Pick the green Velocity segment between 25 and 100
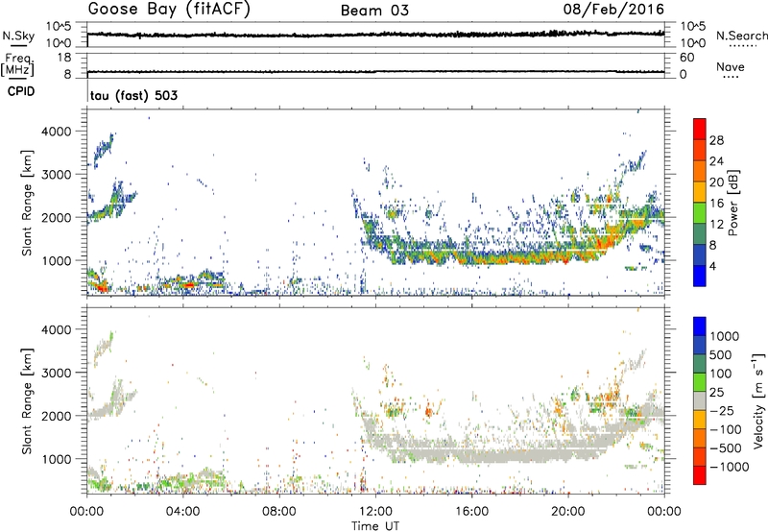Screen dimensions: 768x532 [700, 382]
